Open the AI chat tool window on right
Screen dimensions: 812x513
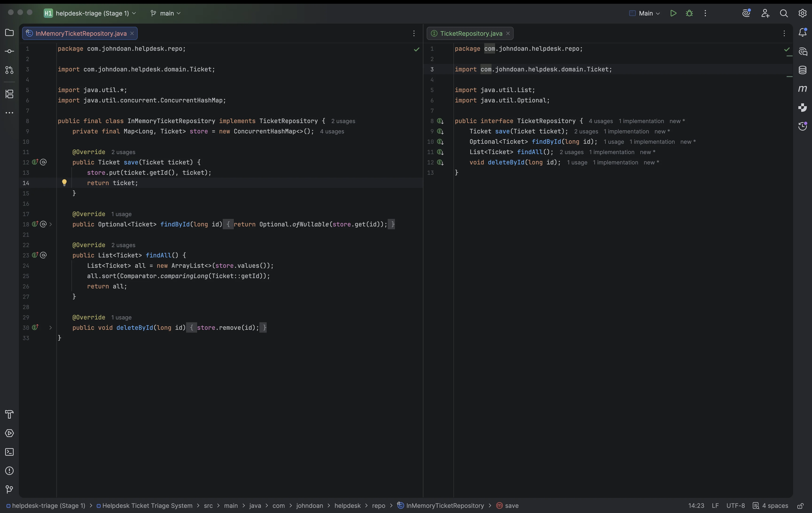803,52
